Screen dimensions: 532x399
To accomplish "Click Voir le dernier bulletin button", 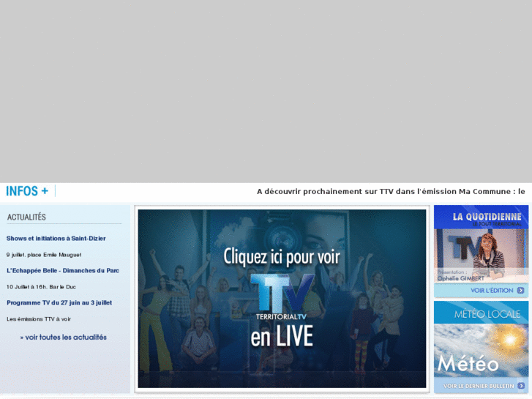I will (x=481, y=386).
